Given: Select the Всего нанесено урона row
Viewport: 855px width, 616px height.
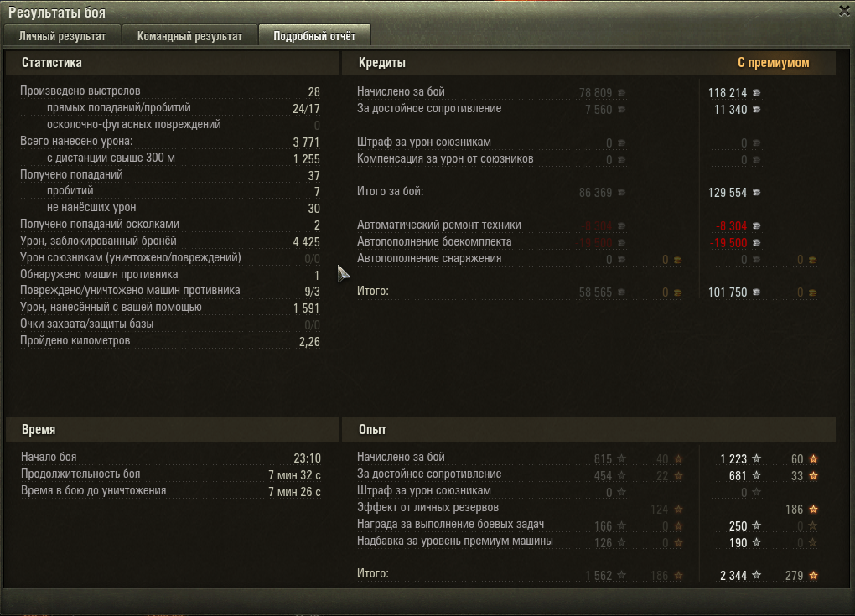Looking at the screenshot, I should pos(169,142).
